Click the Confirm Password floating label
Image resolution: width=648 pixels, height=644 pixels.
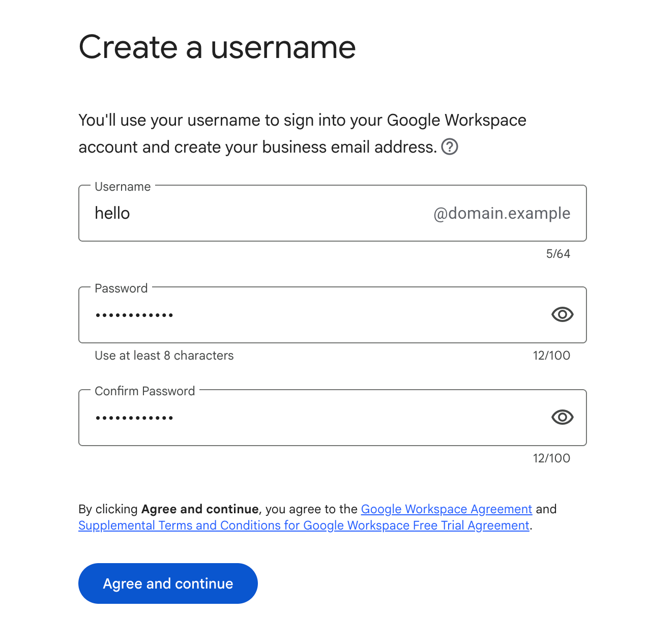[145, 391]
